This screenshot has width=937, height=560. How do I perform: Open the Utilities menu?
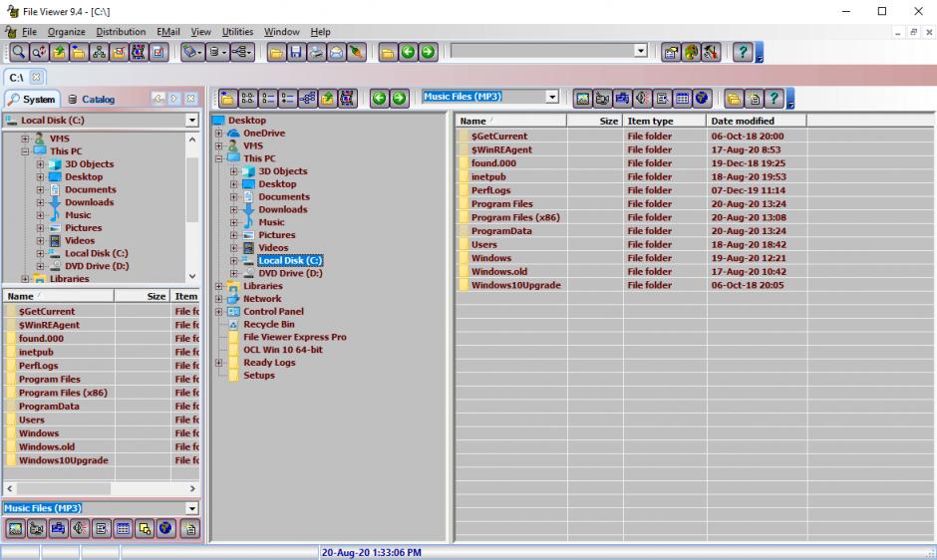click(x=236, y=32)
